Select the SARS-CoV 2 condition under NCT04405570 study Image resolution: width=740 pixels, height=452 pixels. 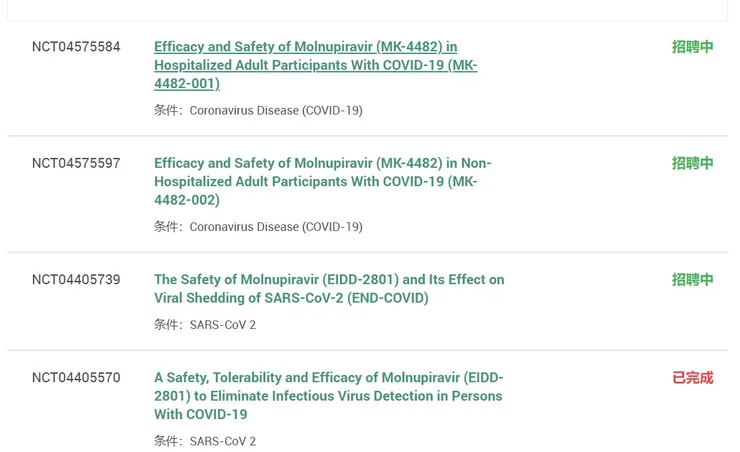[222, 441]
